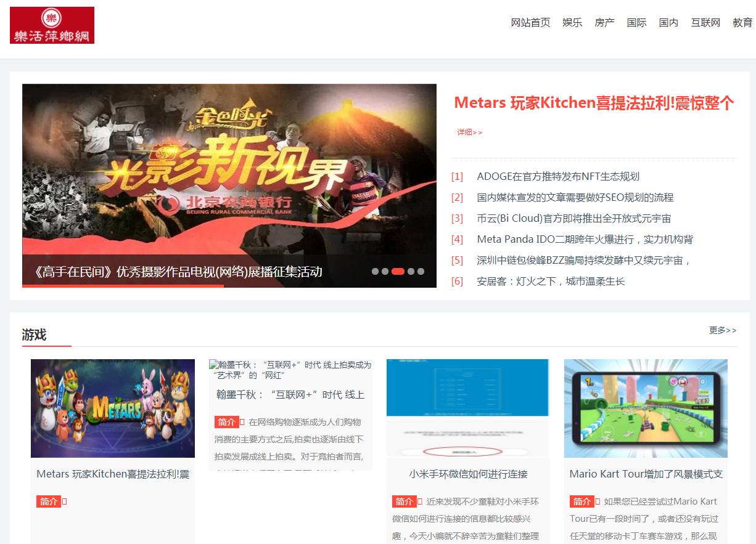Click the [6] list number marker
This screenshot has width=756, height=544.
(x=457, y=281)
